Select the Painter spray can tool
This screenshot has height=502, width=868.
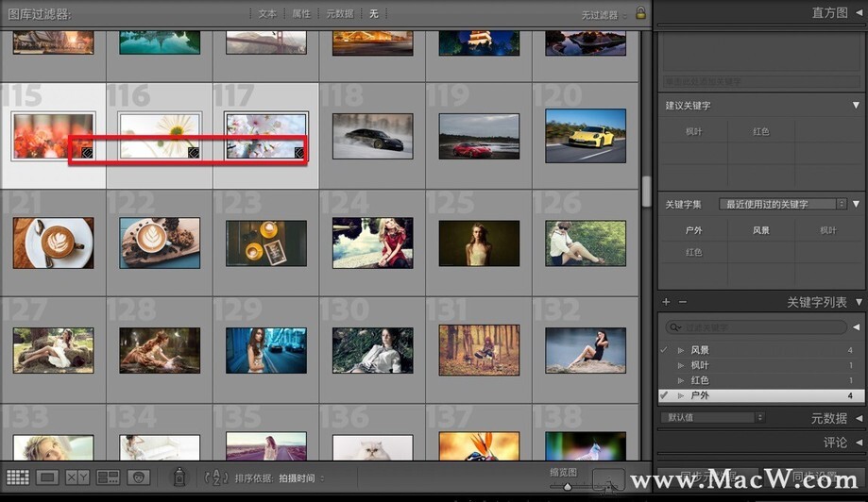[179, 478]
